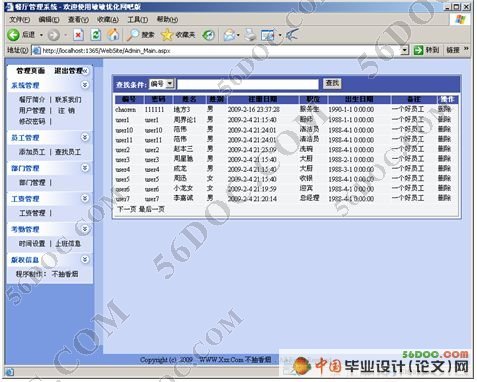The height and width of the screenshot is (382, 477).
Task: Stop page loading with red X icon
Action: (78, 35)
